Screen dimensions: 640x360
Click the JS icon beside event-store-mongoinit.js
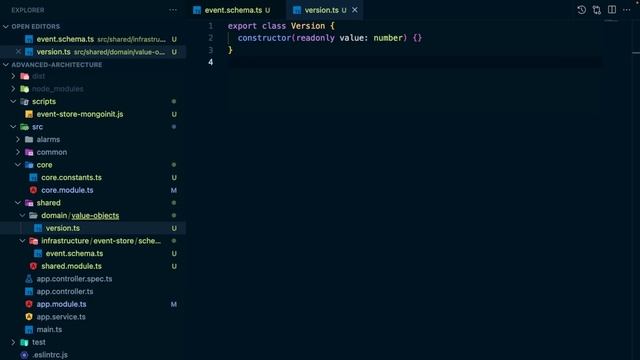[x=29, y=114]
